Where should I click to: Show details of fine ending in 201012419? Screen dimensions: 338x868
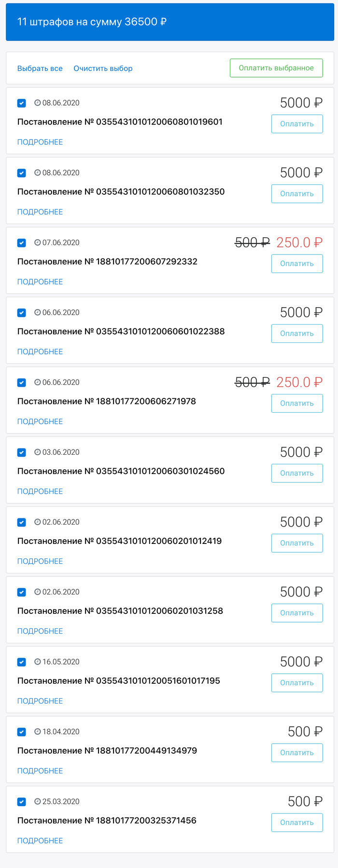click(x=40, y=561)
